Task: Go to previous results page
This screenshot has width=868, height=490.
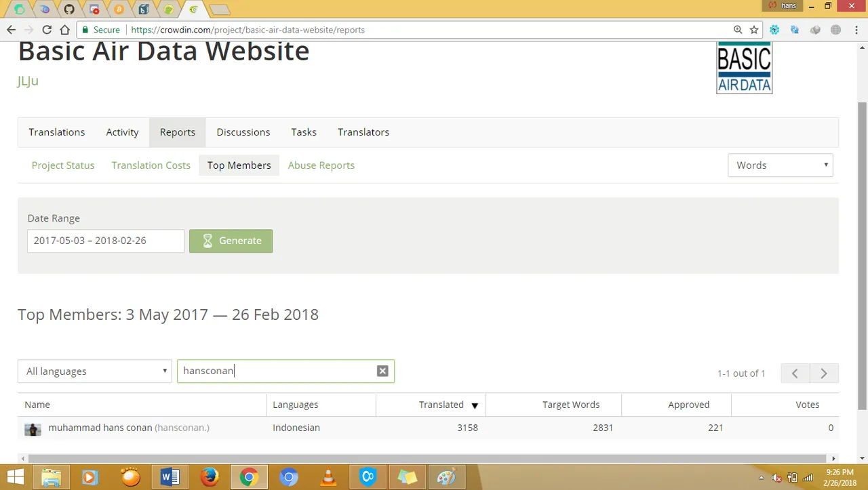Action: 795,373
